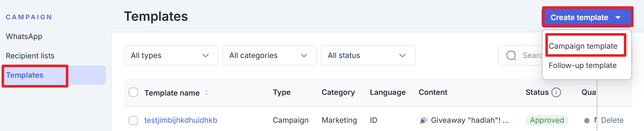This screenshot has width=644, height=131.
Task: Check the testjimbijhkdhuidhkb row checkbox
Action: [x=133, y=120]
